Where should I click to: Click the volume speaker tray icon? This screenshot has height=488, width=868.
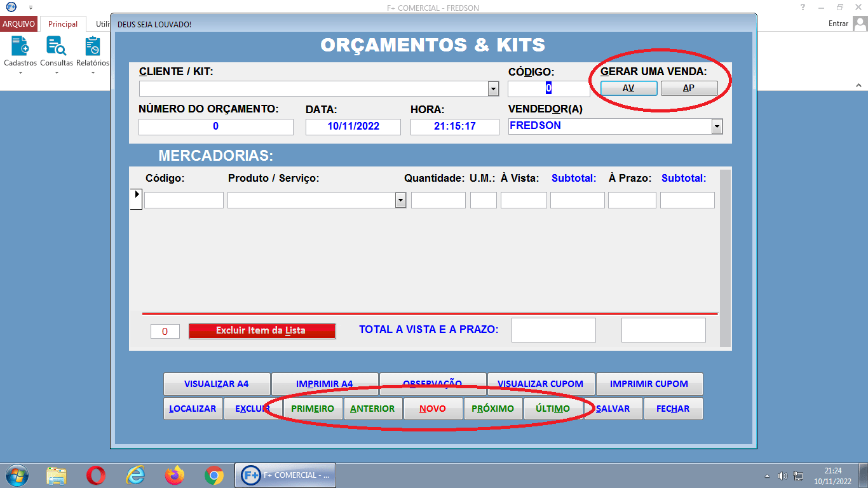tap(782, 476)
